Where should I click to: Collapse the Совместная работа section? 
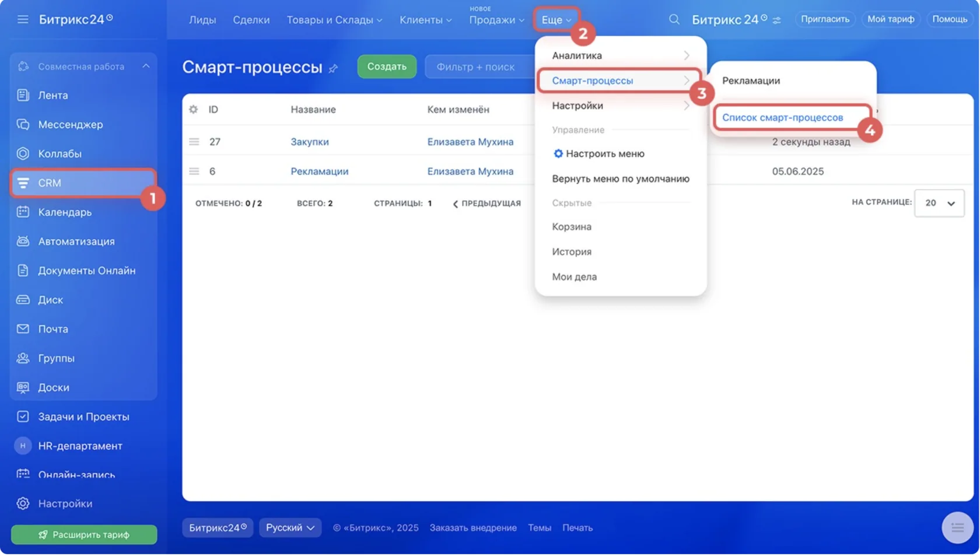point(146,66)
